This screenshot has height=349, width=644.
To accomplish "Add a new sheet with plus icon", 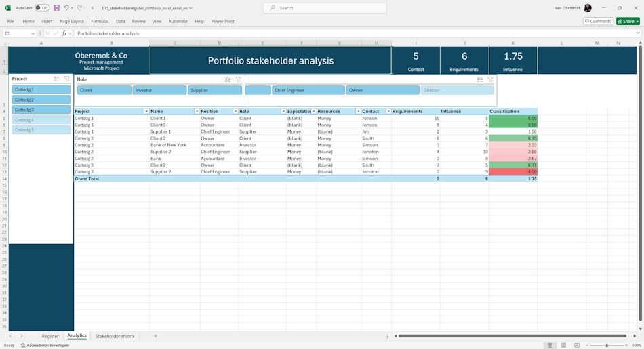I will (155, 336).
